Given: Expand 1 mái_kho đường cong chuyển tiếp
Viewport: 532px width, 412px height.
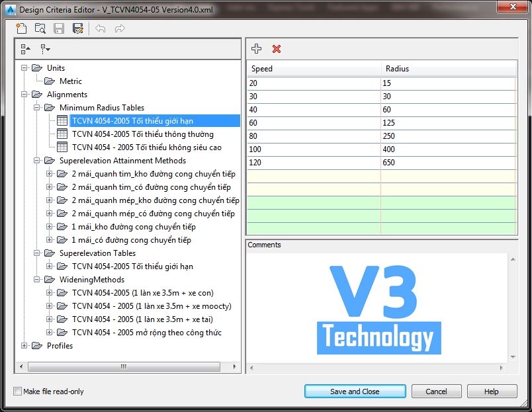Looking at the screenshot, I should click(x=49, y=227).
